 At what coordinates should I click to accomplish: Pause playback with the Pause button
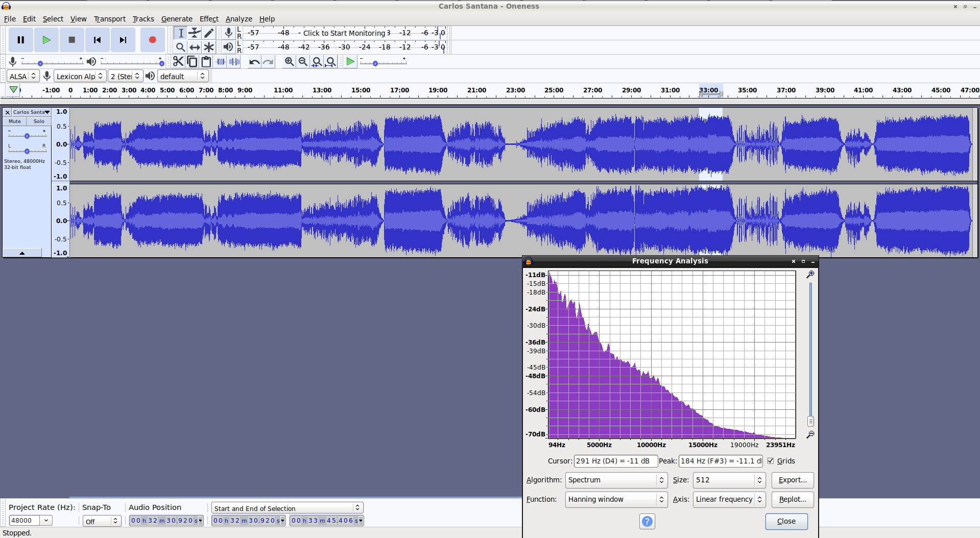[21, 40]
